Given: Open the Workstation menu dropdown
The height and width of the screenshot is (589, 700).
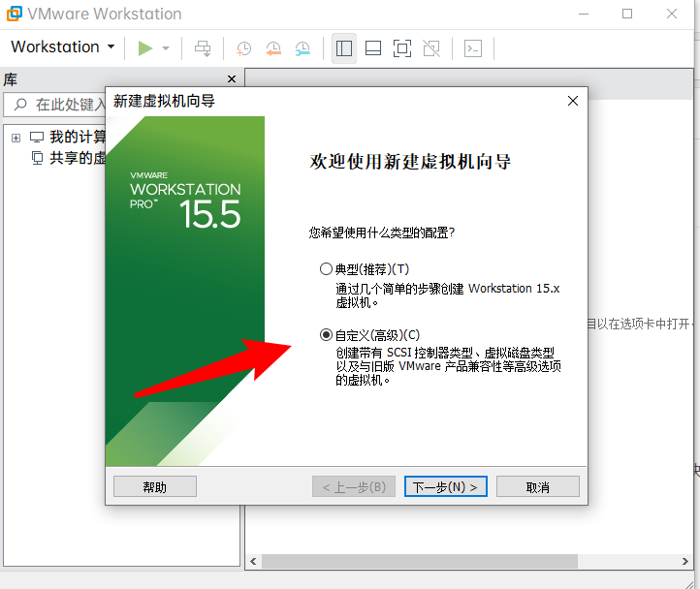Looking at the screenshot, I should point(62,46).
